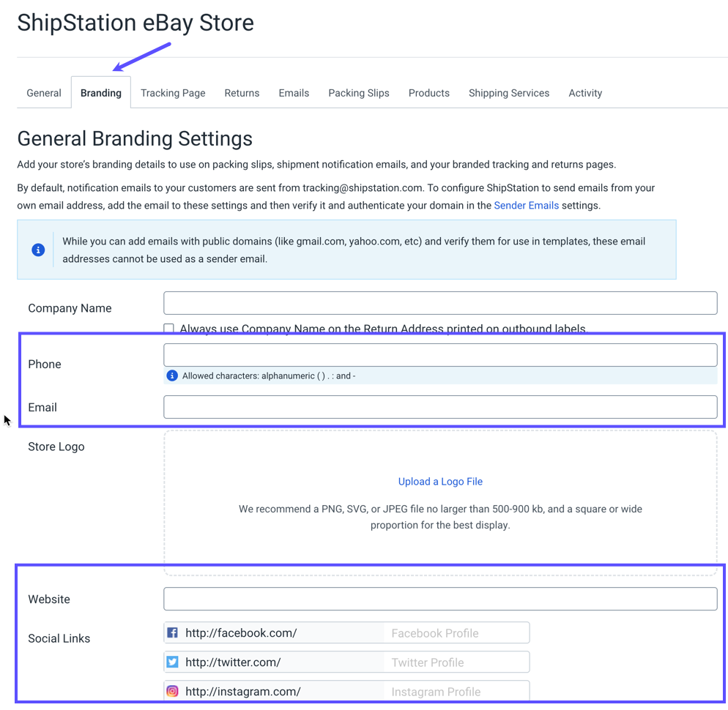Click inside the Company Name field

click(439, 303)
